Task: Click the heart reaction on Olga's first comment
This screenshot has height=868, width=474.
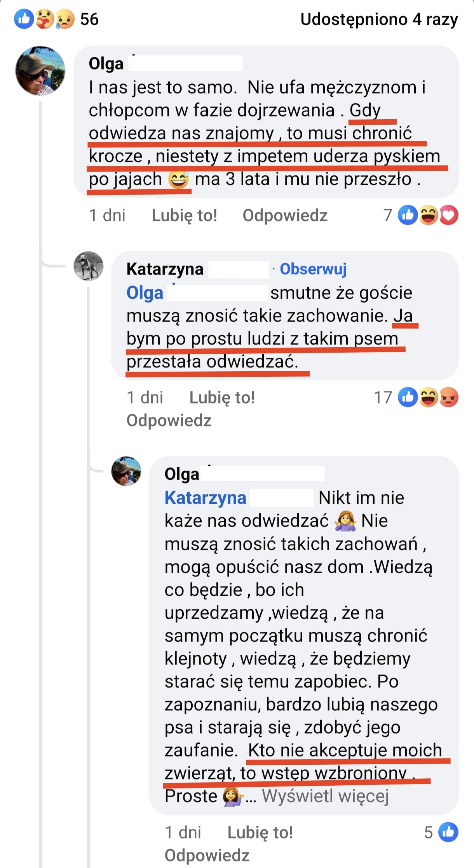Action: click(x=449, y=215)
